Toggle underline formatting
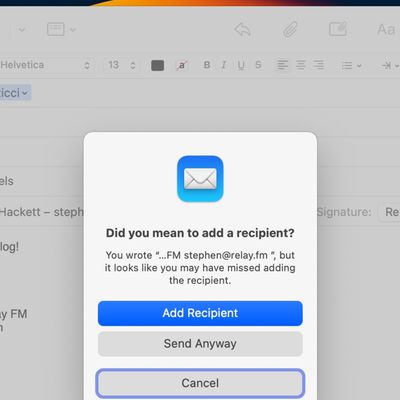The width and height of the screenshot is (400, 400). 241,65
